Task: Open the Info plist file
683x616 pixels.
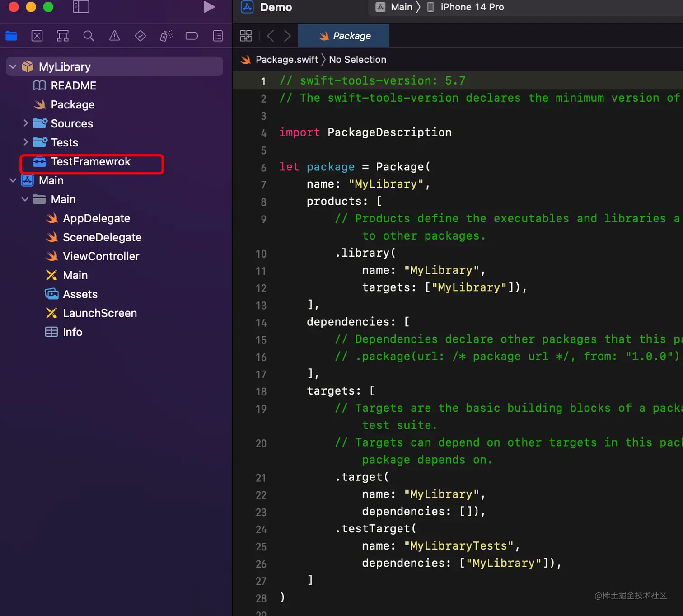Action: pos(72,332)
